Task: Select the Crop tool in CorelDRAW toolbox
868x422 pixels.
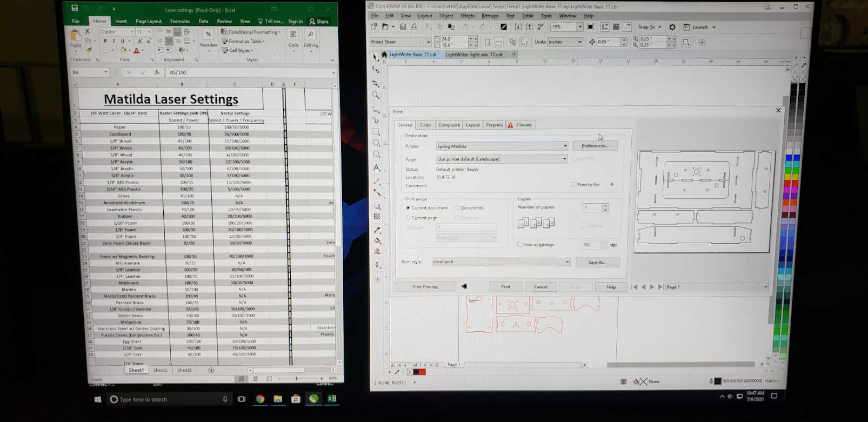Action: click(x=376, y=83)
